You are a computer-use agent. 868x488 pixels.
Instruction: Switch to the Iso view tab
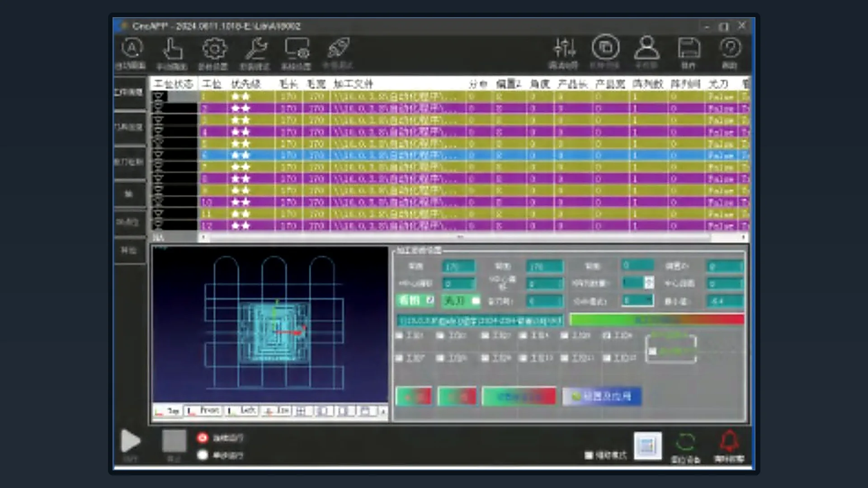(x=277, y=411)
